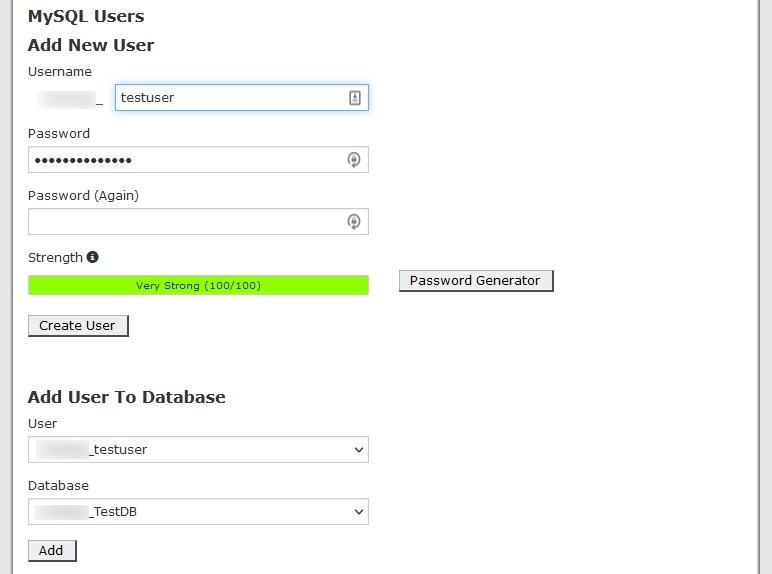The image size is (772, 574).
Task: Open the Password Generator
Action: 475,281
